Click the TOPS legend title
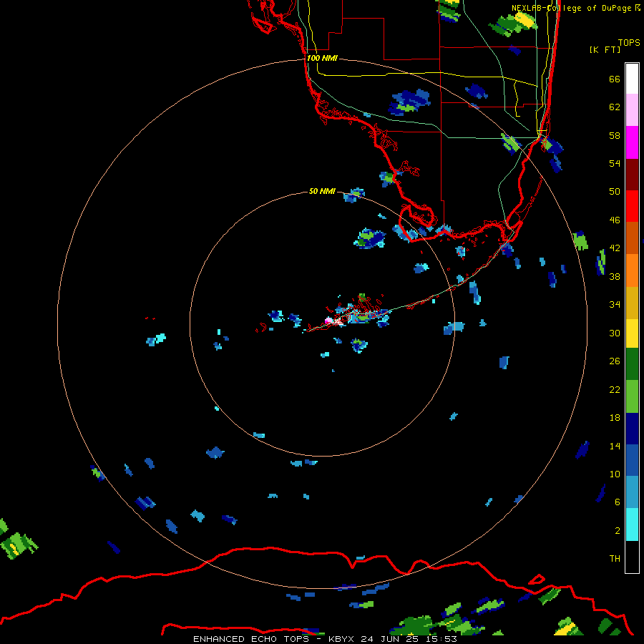This screenshot has height=644, width=644. 629,42
